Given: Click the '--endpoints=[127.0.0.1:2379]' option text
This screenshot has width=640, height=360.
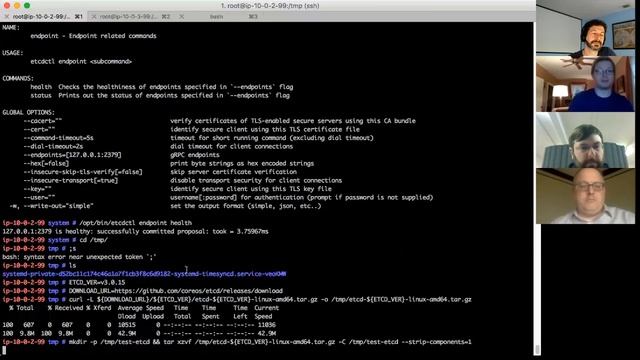Looking at the screenshot, I should tap(72, 155).
